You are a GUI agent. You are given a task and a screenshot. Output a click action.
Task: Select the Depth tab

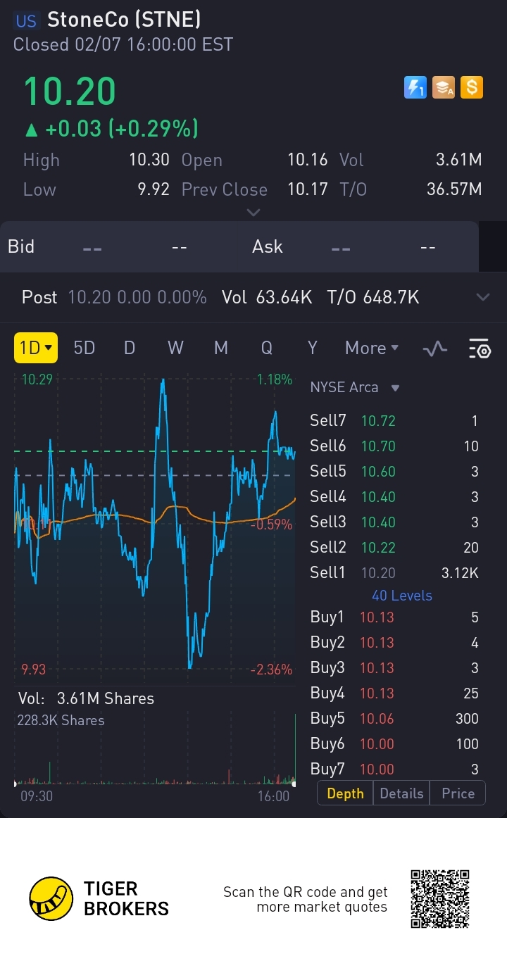pyautogui.click(x=345, y=793)
